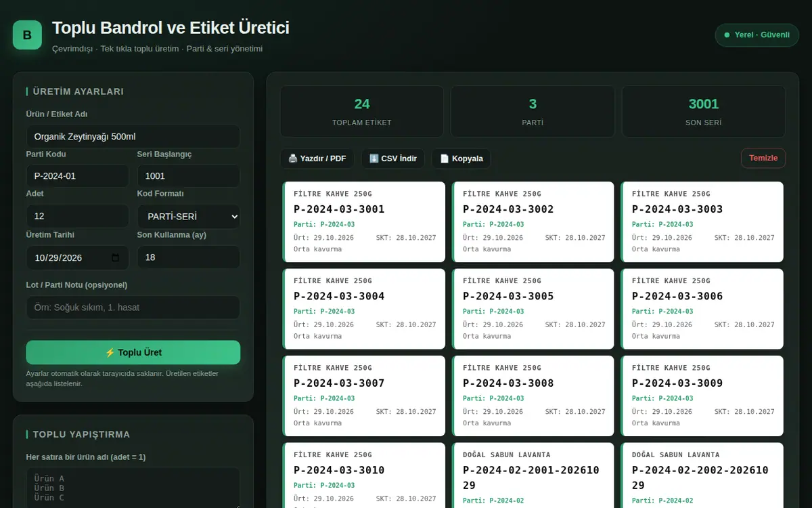Select label card P-2024-03-3004

coord(364,309)
